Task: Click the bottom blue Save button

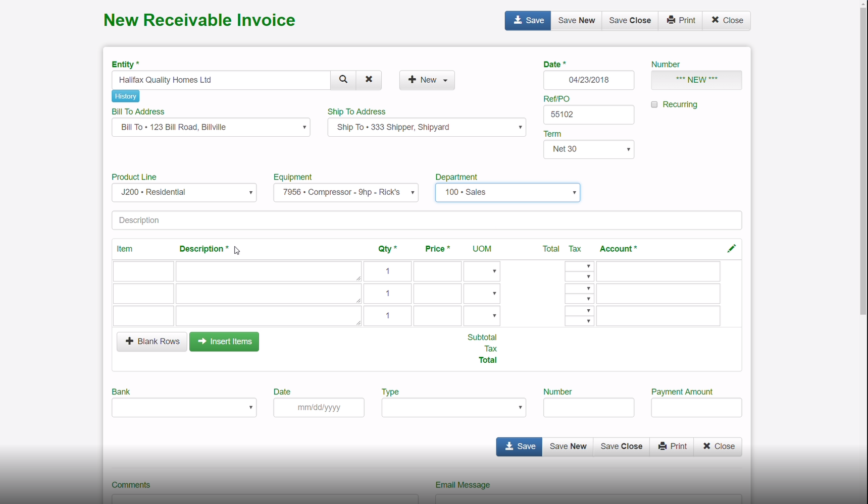Action: 519,446
